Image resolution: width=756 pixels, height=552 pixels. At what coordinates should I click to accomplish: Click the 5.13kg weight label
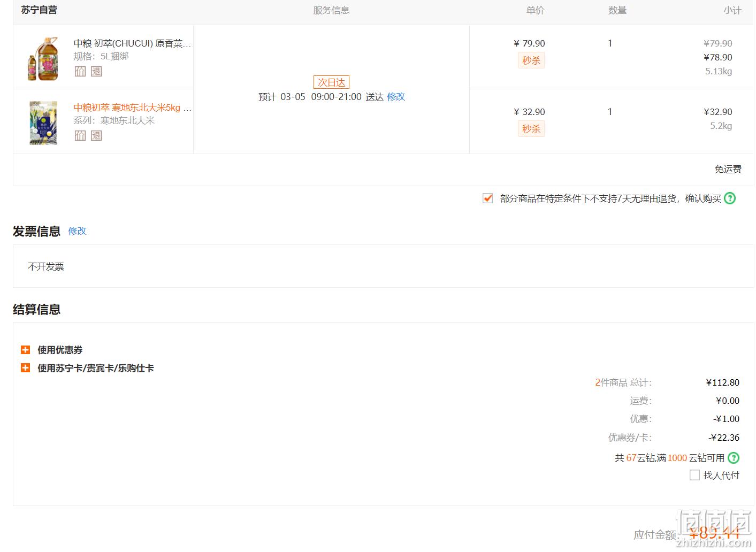click(x=719, y=71)
